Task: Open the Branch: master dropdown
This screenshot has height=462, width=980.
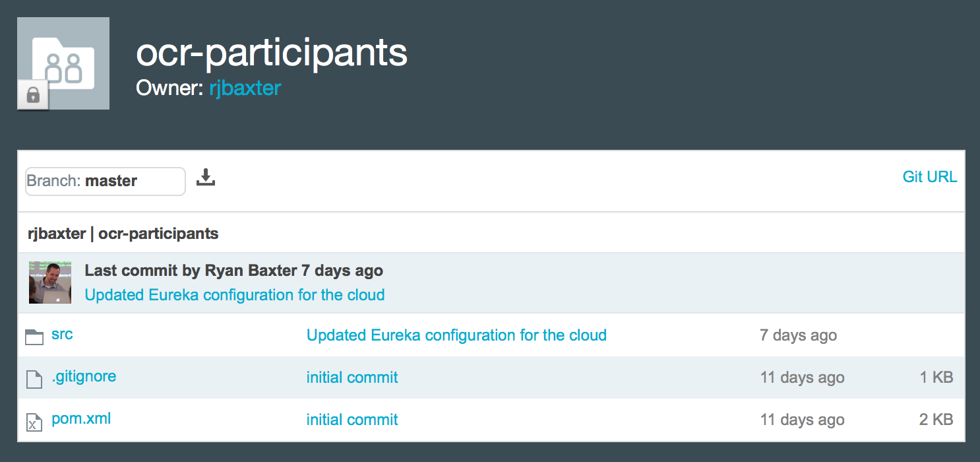Action: pyautogui.click(x=106, y=181)
